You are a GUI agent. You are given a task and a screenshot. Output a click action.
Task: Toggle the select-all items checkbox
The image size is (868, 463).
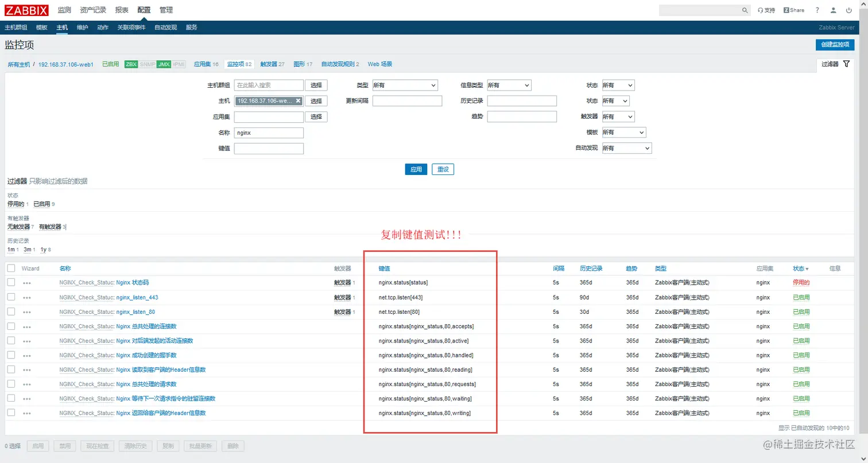coord(11,268)
